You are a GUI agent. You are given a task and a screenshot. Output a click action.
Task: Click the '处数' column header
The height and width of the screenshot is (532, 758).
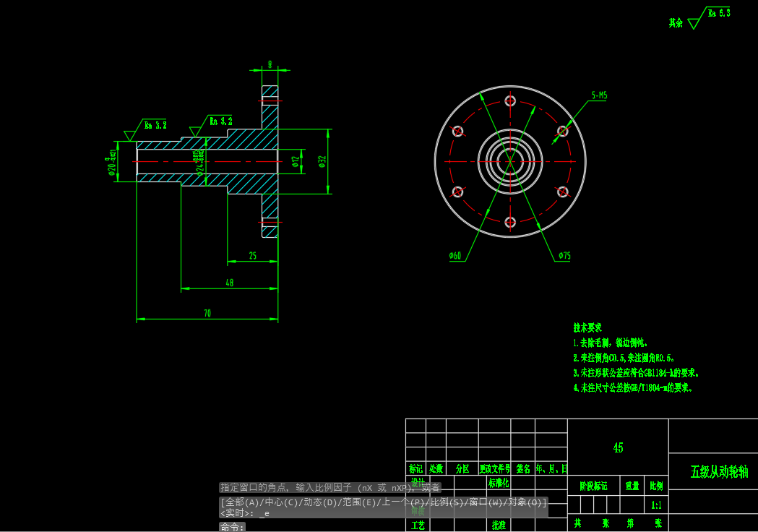436,468
